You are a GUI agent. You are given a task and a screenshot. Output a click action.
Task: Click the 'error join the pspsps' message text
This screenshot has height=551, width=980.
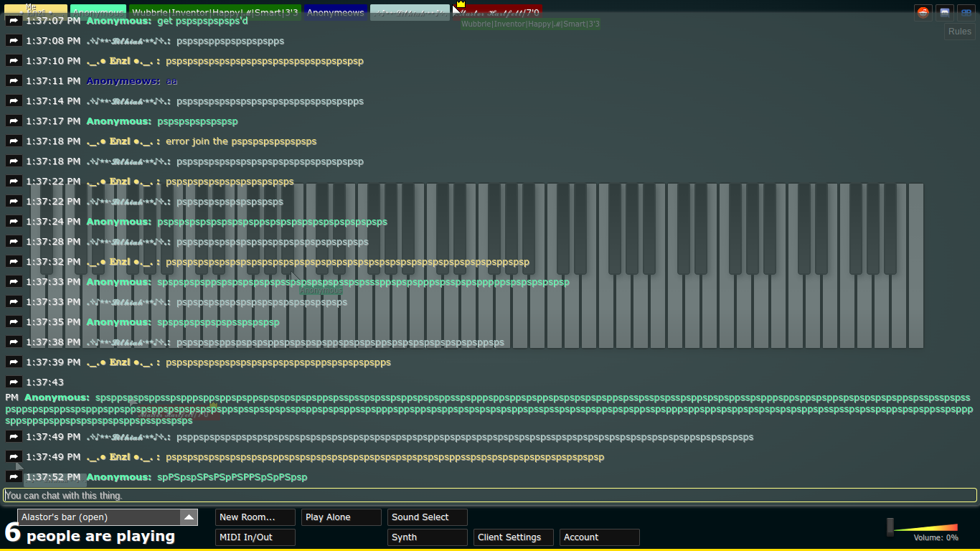[241, 141]
